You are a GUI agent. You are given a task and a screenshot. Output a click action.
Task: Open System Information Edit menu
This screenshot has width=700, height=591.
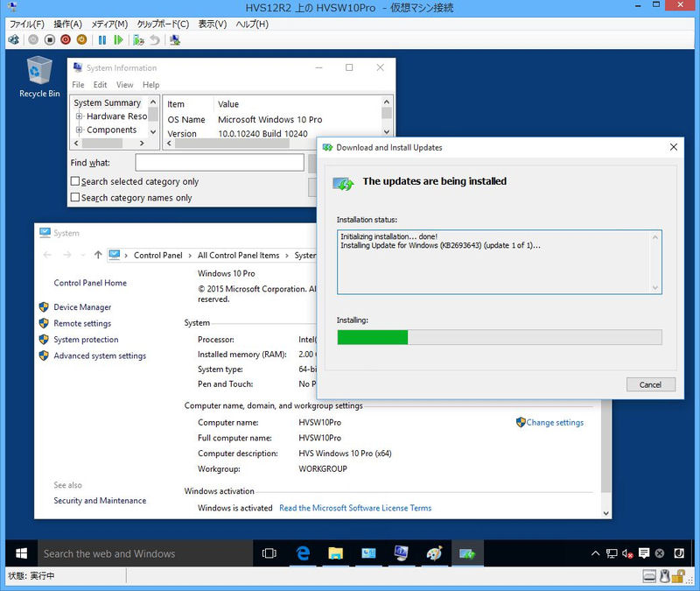100,85
